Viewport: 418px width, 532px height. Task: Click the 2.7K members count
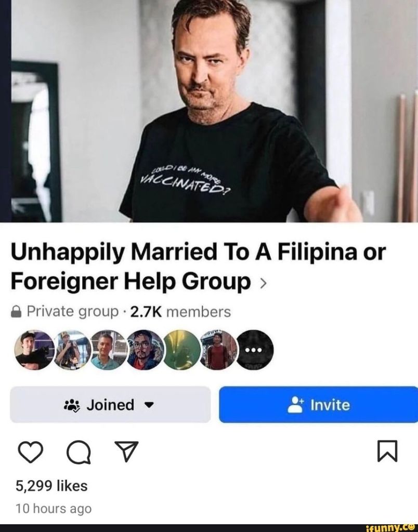click(180, 312)
